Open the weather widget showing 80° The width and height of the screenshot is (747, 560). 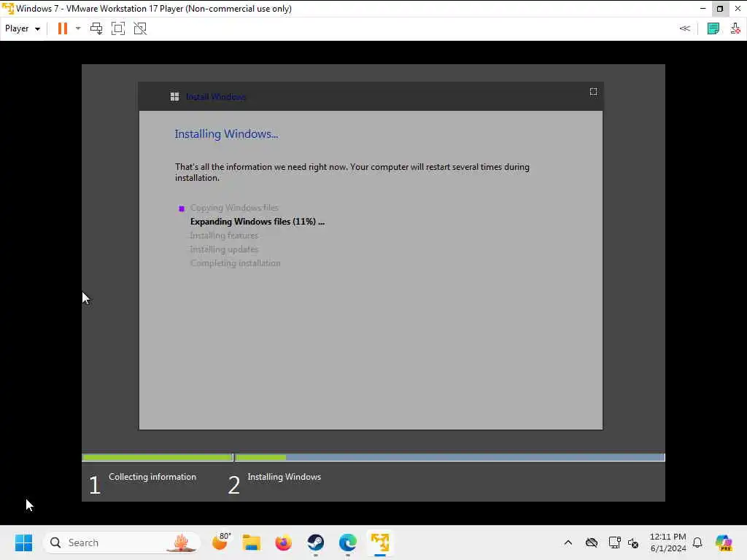tap(220, 542)
